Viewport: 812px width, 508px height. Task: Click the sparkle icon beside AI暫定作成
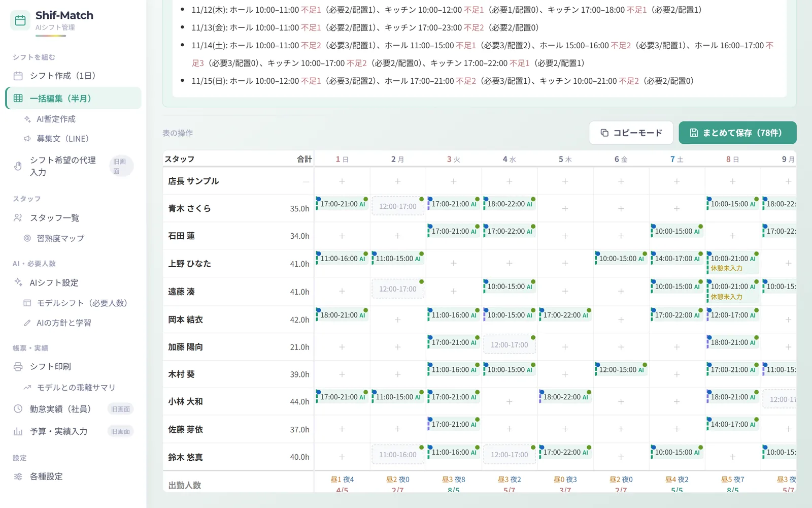click(x=27, y=119)
